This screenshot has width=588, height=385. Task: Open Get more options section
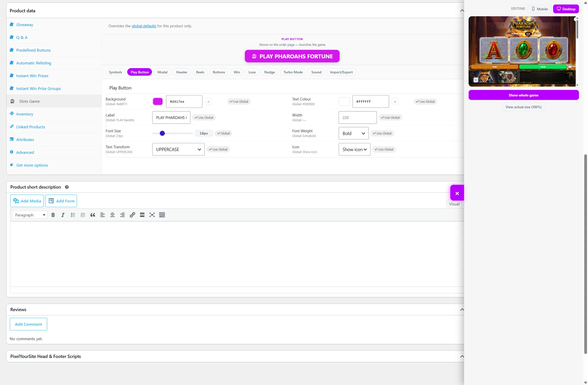(32, 165)
